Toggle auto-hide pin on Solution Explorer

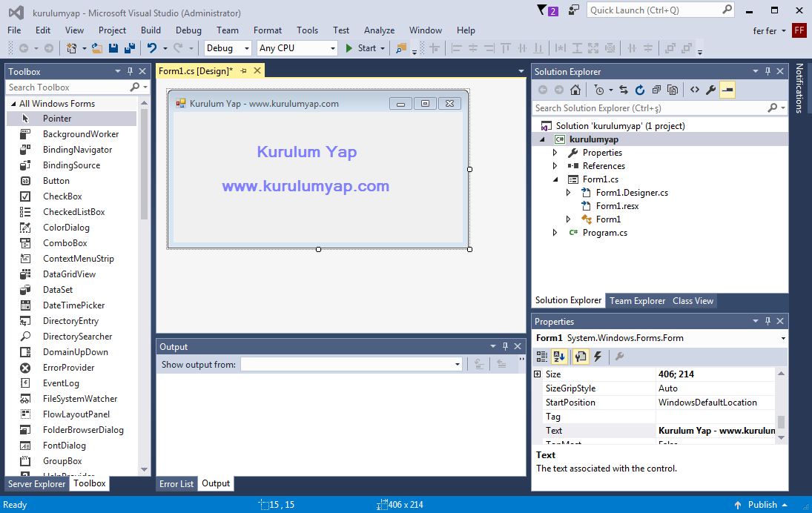pos(768,71)
